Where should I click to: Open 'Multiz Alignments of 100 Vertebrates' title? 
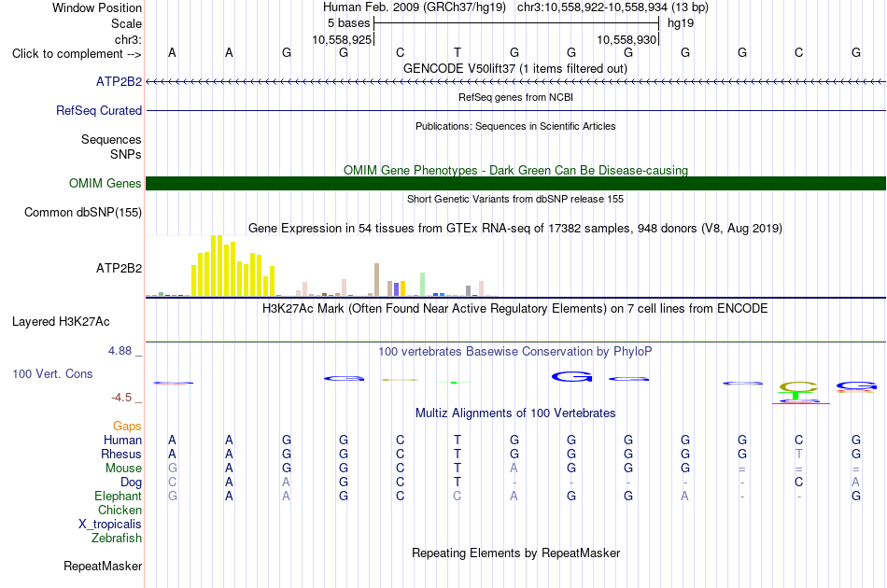coord(515,413)
